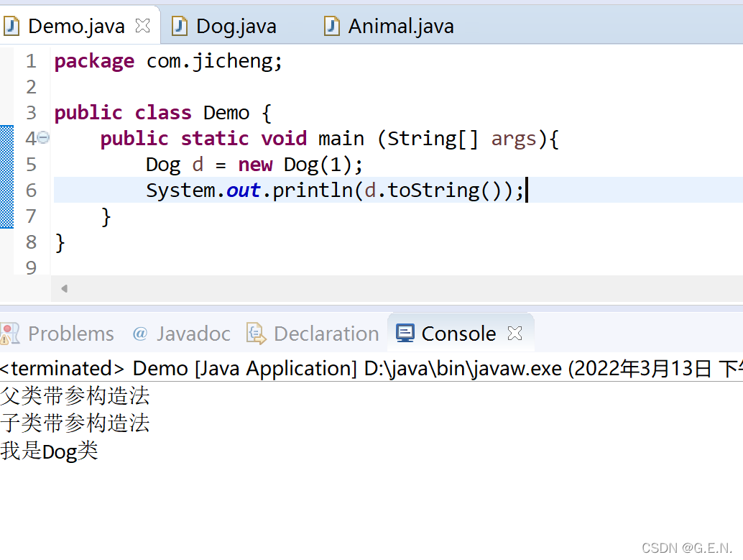Click 'com.jicheng;' package name
This screenshot has height=560, width=743.
coord(214,62)
